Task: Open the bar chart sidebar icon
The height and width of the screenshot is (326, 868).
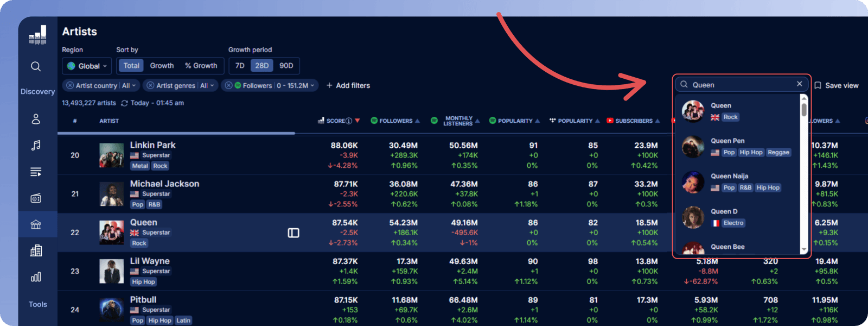Action: pyautogui.click(x=36, y=277)
